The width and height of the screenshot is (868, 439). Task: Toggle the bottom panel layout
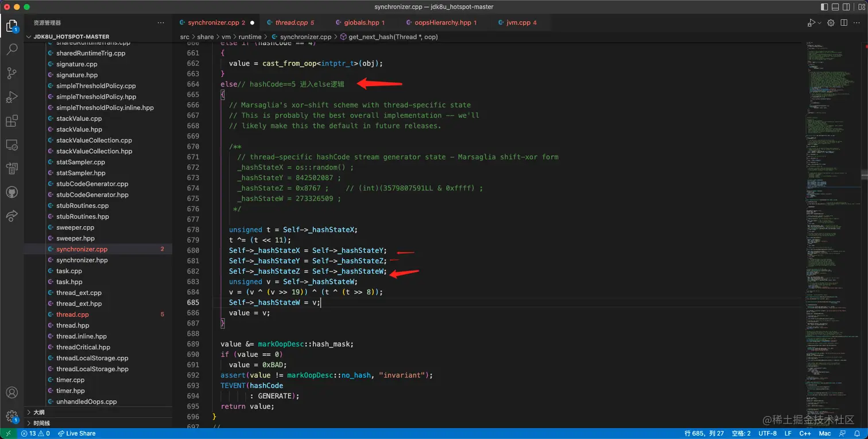pyautogui.click(x=836, y=7)
